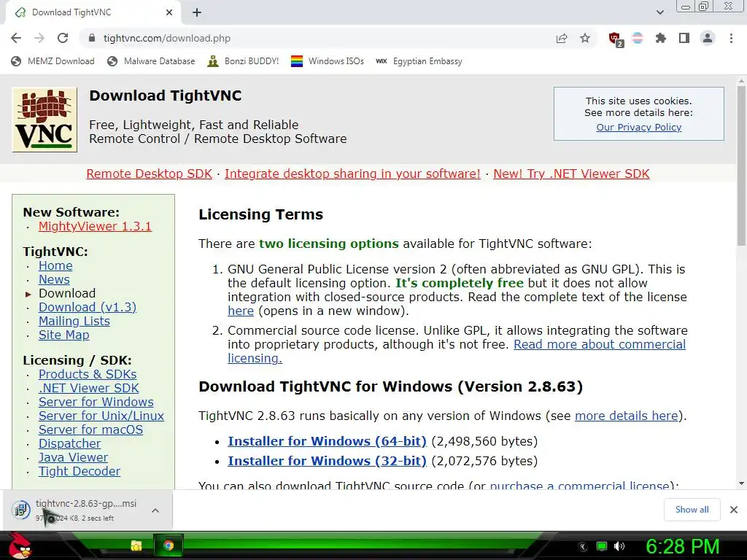This screenshot has height=560, width=747.
Task: Click the scrollbar up arrow
Action: (x=741, y=80)
